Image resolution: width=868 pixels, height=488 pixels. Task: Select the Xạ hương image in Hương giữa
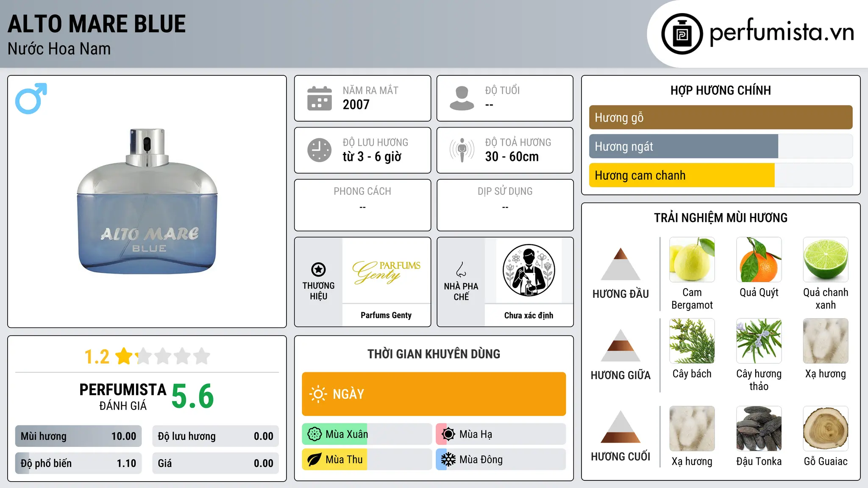point(826,341)
